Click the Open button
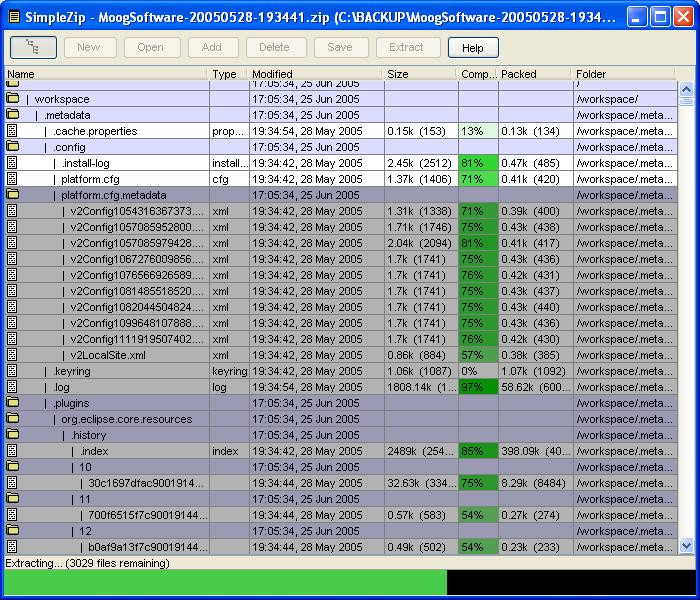The image size is (700, 600). (x=152, y=47)
